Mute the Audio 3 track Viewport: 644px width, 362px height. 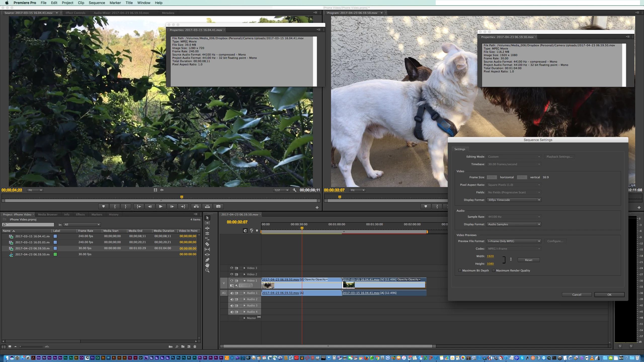(x=232, y=305)
